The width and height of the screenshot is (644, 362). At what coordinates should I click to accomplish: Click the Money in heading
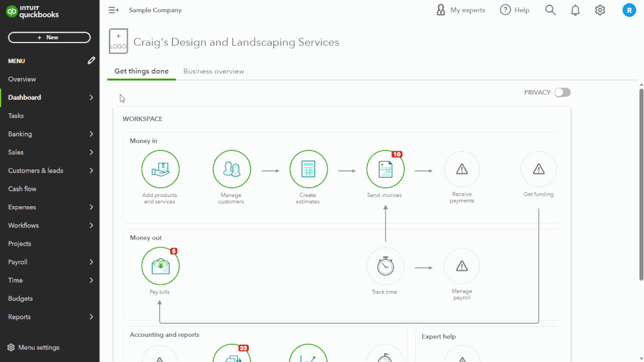tap(143, 141)
